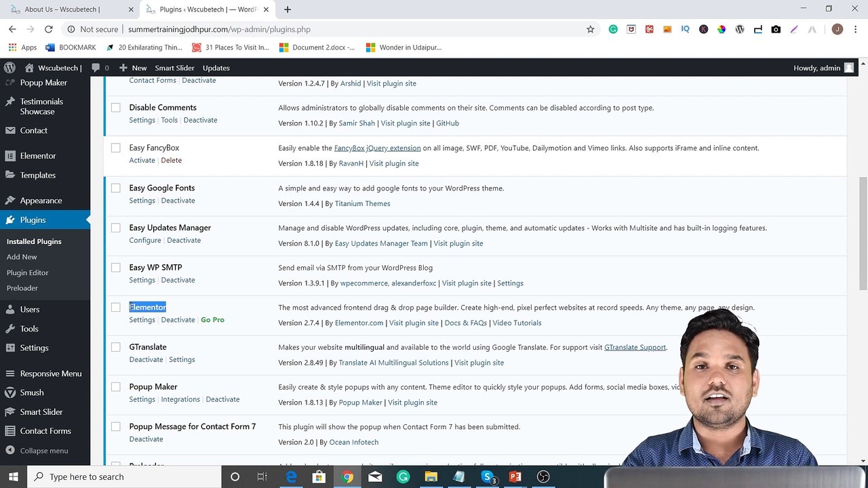Open Templates sidebar menu
The image size is (868, 488).
point(37,175)
